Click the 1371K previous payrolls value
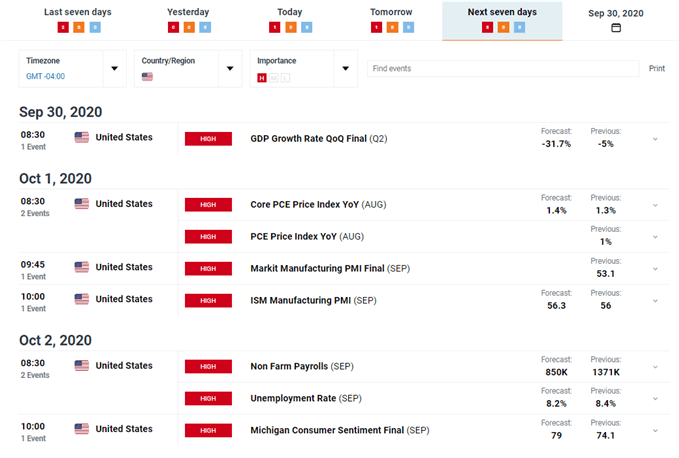 tap(606, 372)
